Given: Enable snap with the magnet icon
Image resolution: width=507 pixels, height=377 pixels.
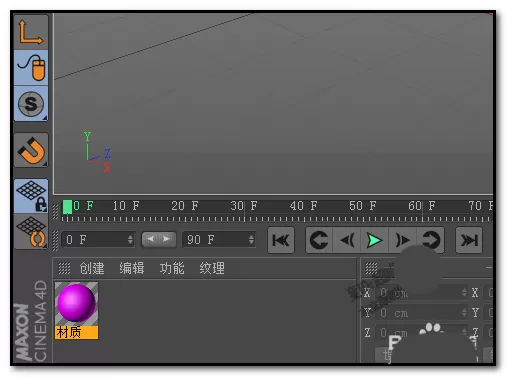Looking at the screenshot, I should 31,150.
